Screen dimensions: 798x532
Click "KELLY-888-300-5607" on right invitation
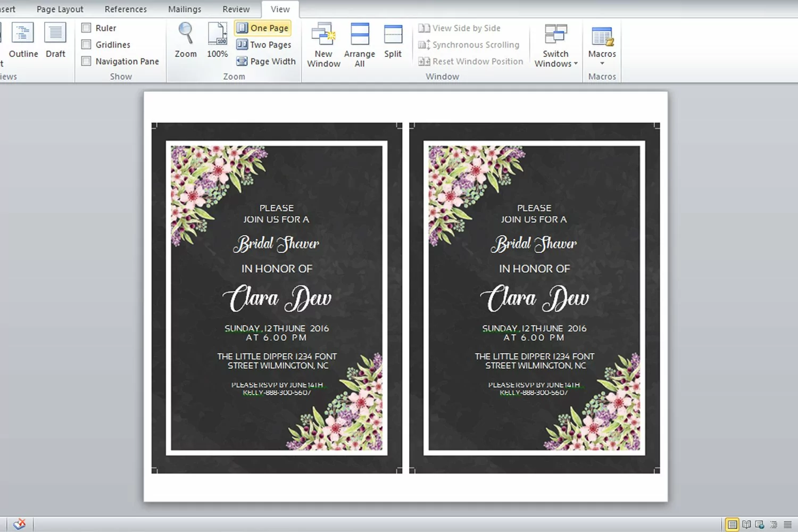click(534, 393)
